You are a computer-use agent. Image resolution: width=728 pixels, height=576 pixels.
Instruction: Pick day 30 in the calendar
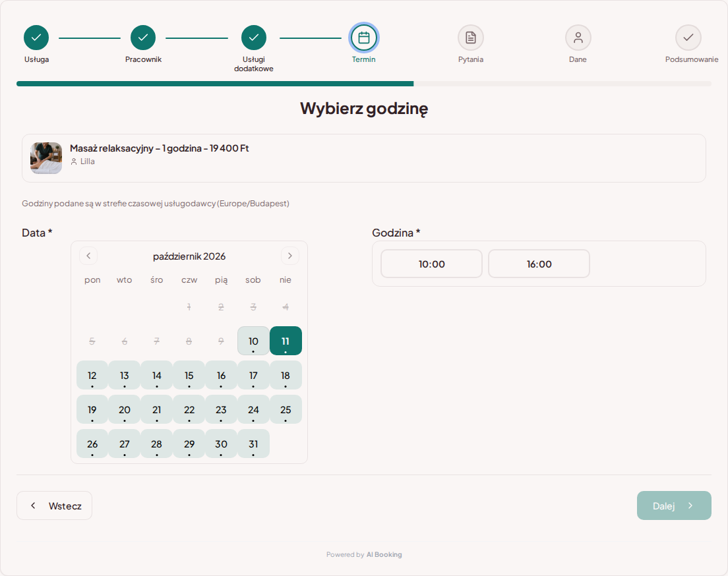(221, 444)
